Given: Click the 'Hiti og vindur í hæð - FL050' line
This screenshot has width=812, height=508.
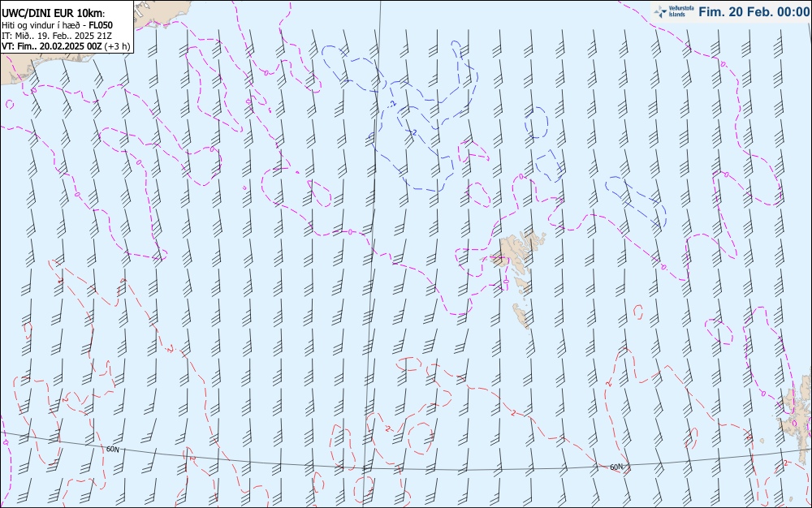Looking at the screenshot, I should [x=57, y=25].
